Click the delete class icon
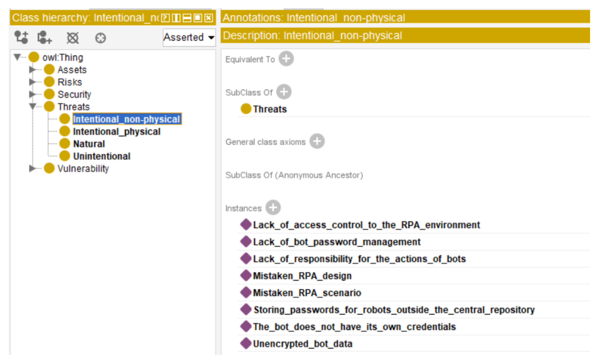This screenshot has height=364, width=600. tap(73, 38)
